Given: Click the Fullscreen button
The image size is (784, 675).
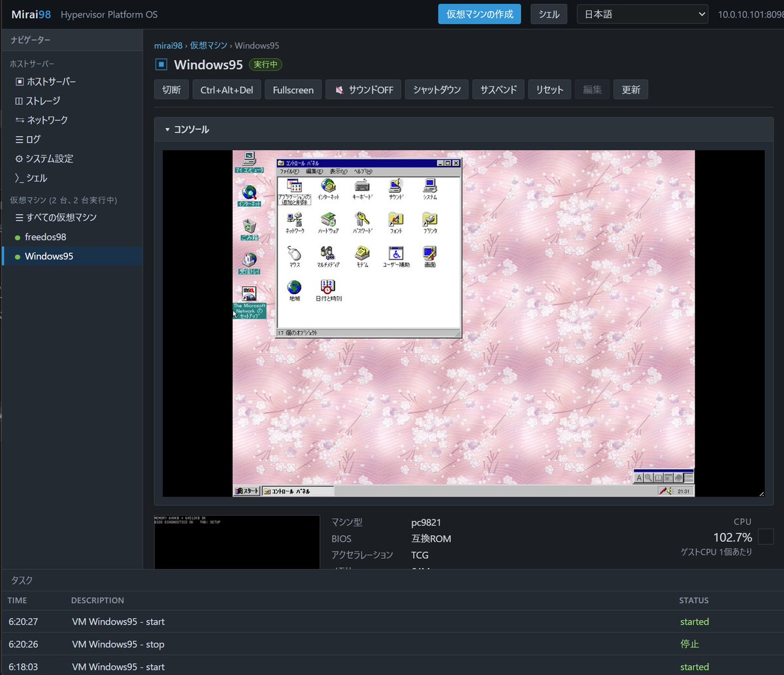Looking at the screenshot, I should pyautogui.click(x=293, y=90).
